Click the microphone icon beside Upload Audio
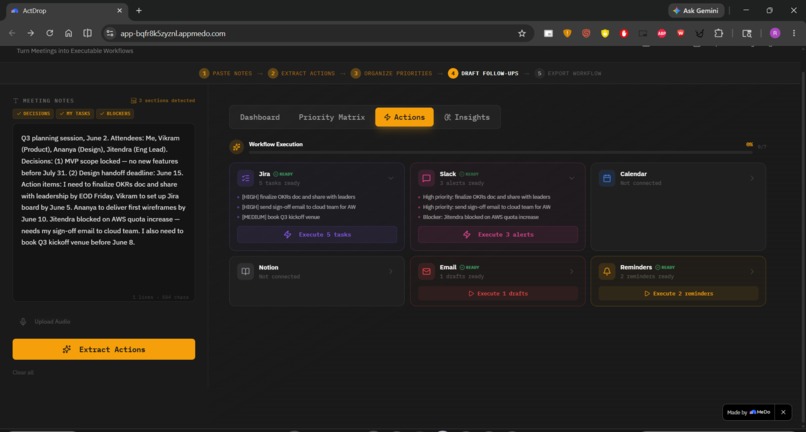 click(x=23, y=321)
